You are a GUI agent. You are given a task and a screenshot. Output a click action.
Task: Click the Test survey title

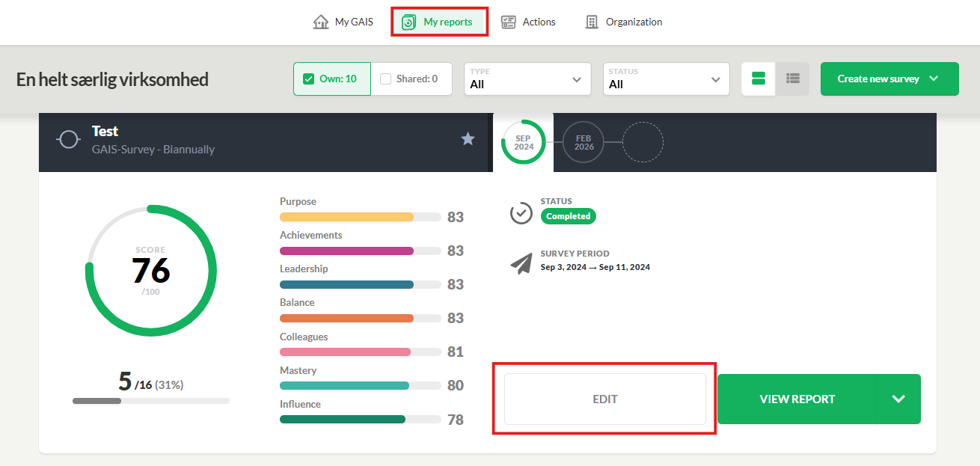click(105, 131)
